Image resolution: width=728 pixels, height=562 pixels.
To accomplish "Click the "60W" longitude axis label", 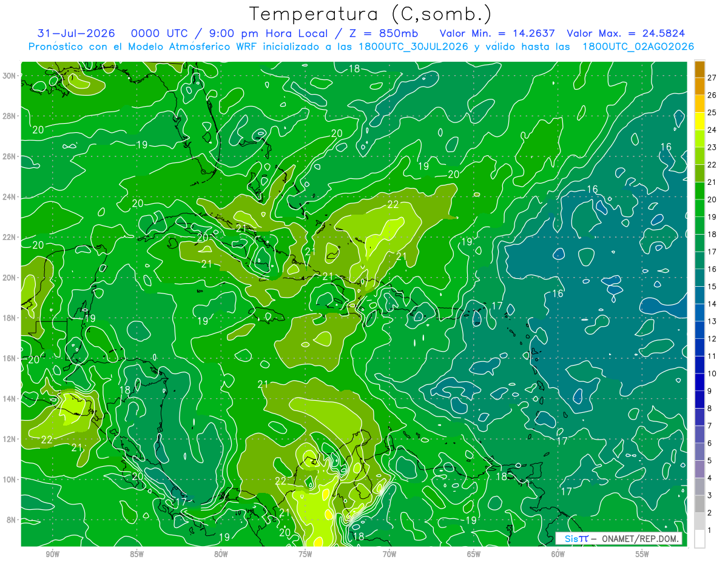I will pyautogui.click(x=558, y=554).
